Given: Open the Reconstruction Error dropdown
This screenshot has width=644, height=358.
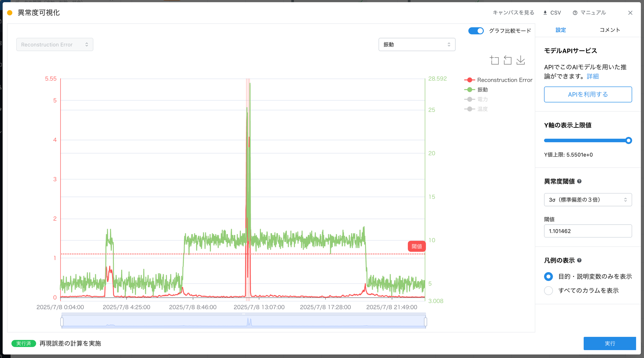Looking at the screenshot, I should [x=55, y=45].
